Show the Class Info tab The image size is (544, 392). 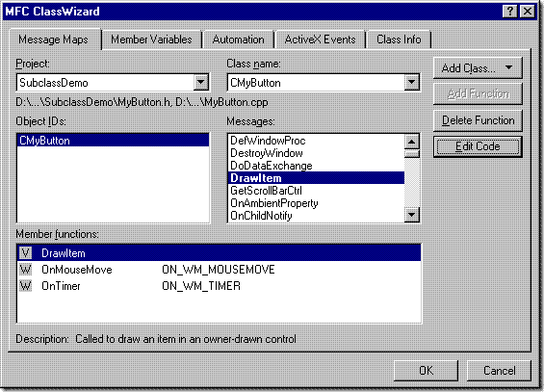coord(399,39)
